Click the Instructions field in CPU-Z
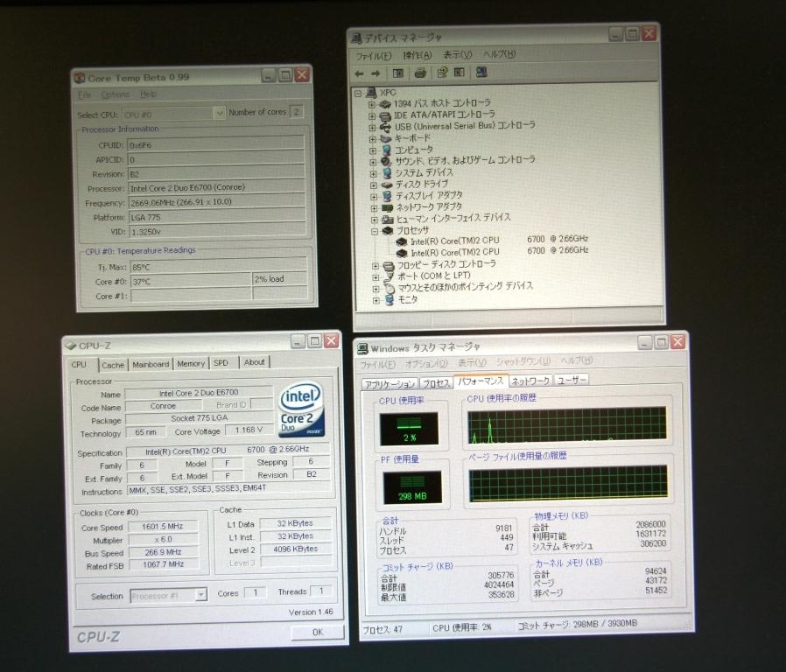 click(x=228, y=489)
